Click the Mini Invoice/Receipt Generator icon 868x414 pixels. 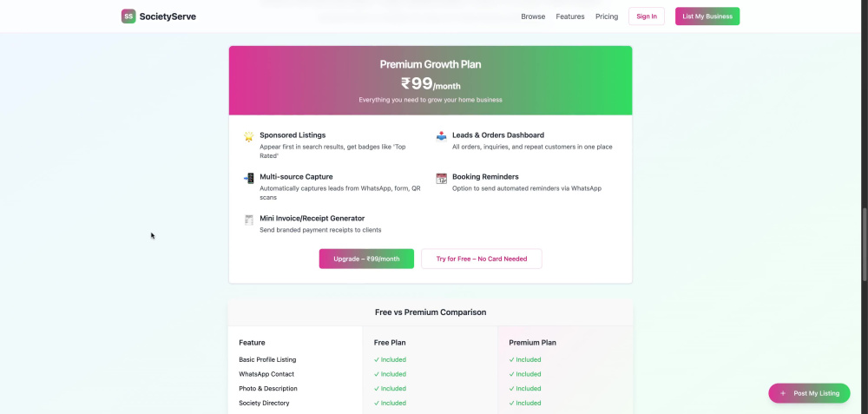pyautogui.click(x=249, y=220)
